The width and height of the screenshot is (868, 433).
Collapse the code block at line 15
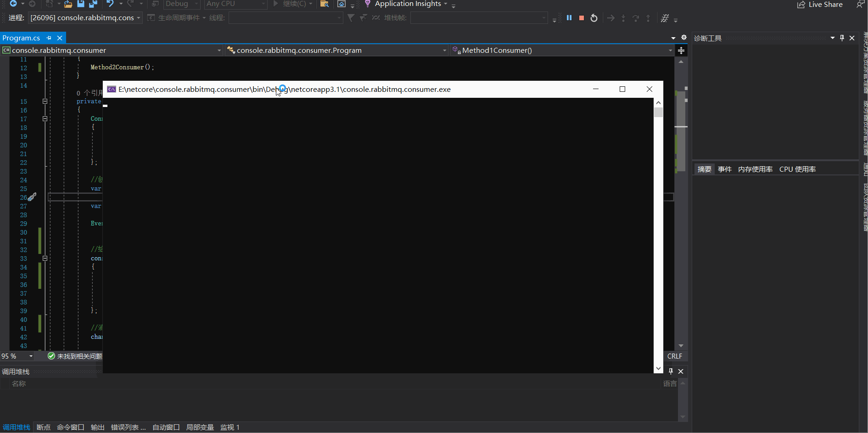[45, 101]
